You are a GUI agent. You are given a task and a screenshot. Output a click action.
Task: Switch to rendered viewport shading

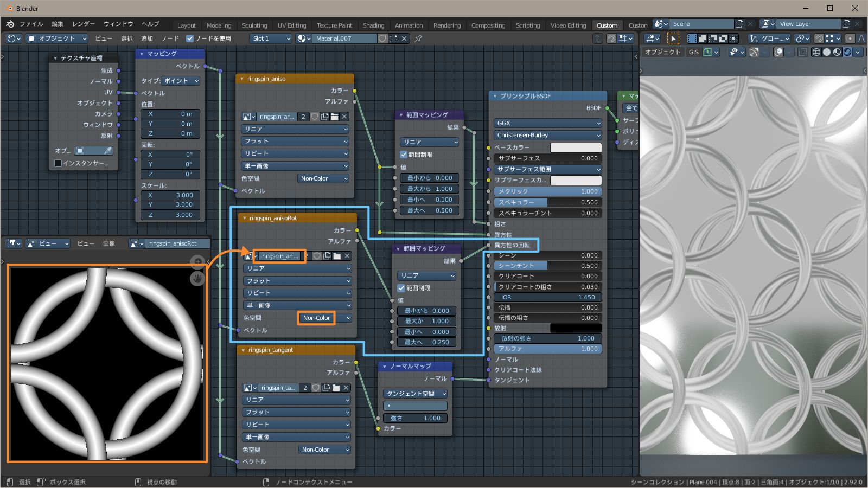point(847,52)
